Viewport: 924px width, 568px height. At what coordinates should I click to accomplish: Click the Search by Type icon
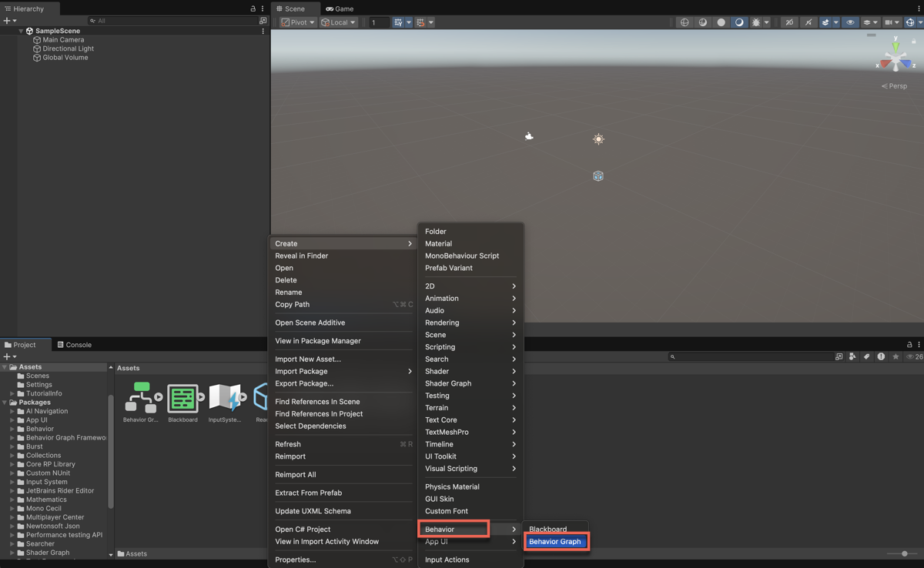tap(852, 356)
